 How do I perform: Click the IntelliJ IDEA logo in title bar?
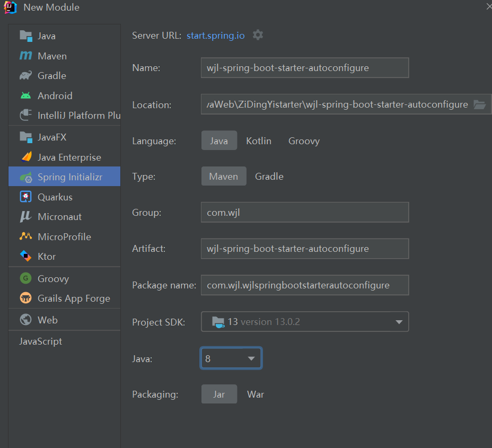[x=10, y=7]
